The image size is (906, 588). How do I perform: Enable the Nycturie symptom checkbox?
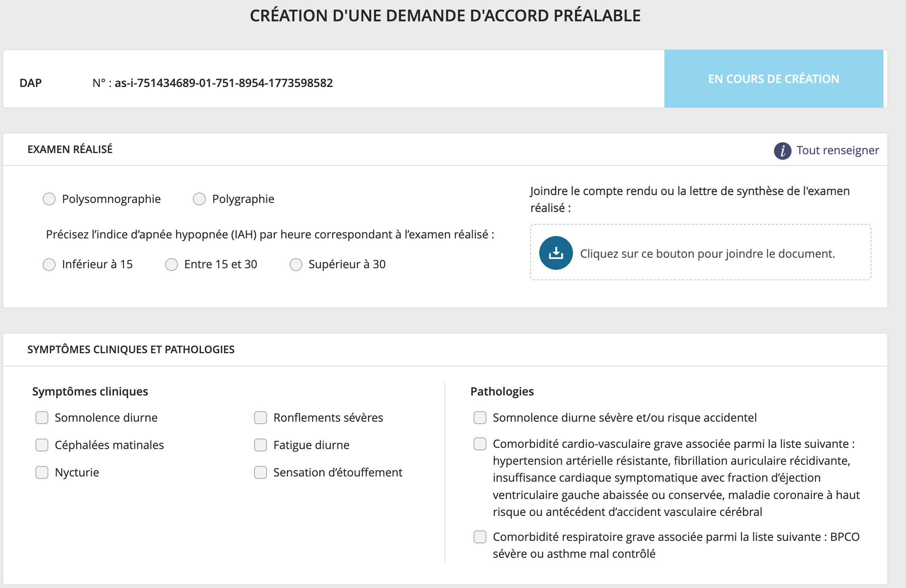(42, 472)
